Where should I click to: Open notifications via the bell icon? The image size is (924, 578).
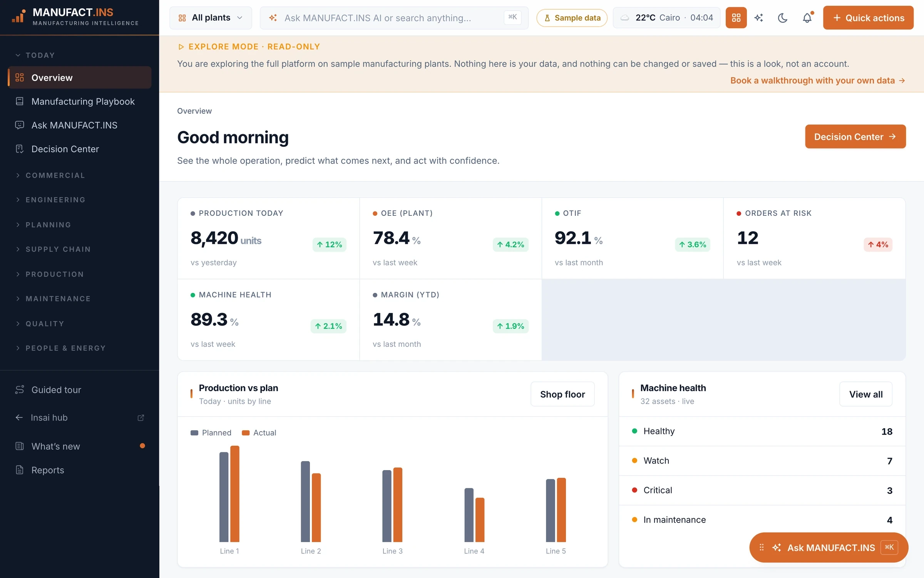[x=807, y=18]
